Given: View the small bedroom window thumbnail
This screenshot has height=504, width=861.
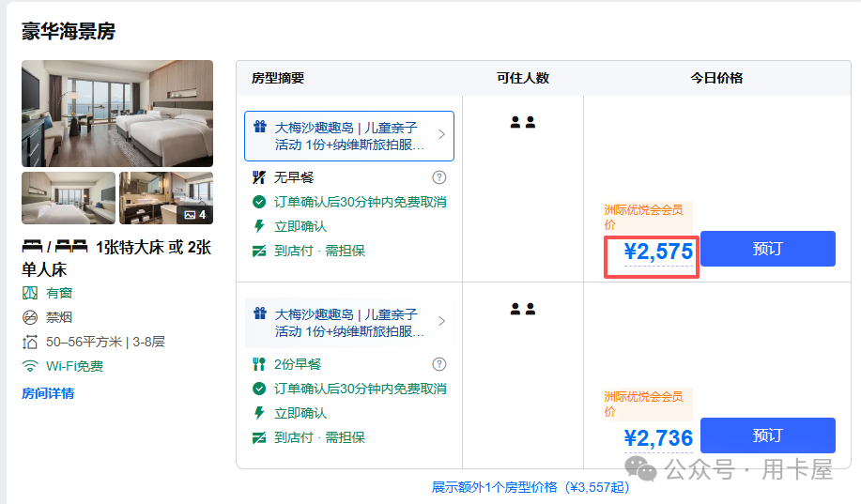Looking at the screenshot, I should click(x=69, y=198).
